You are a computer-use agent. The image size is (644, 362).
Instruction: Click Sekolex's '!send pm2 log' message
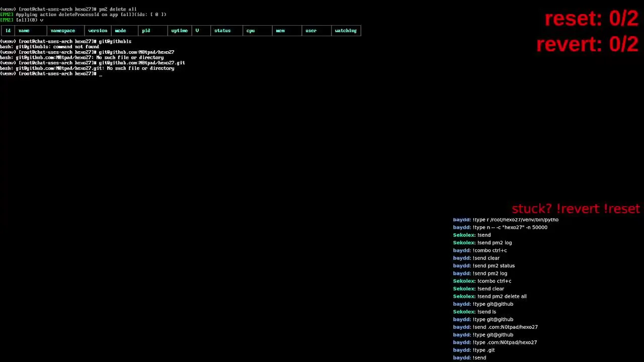click(482, 243)
